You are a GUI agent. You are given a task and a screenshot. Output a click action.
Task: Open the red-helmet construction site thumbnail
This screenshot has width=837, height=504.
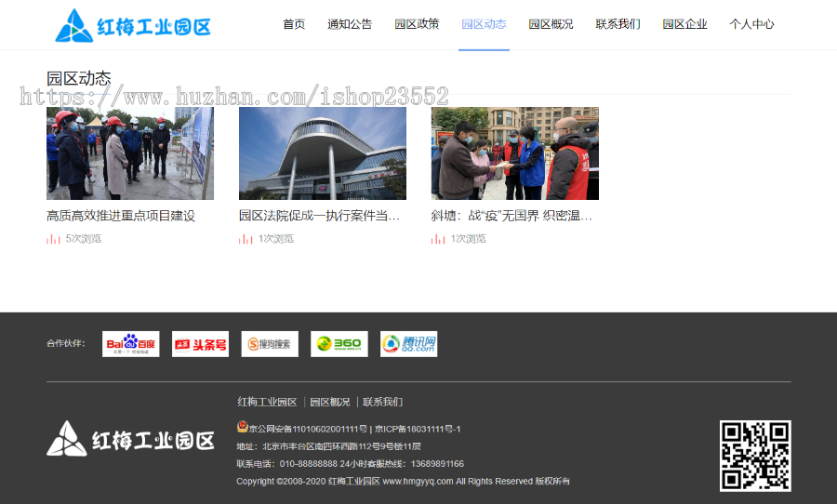coord(130,153)
